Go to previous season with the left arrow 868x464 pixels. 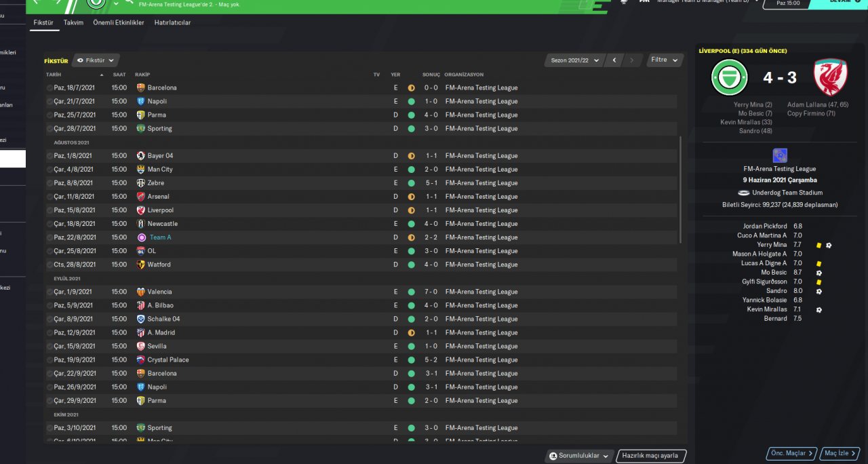(x=614, y=60)
